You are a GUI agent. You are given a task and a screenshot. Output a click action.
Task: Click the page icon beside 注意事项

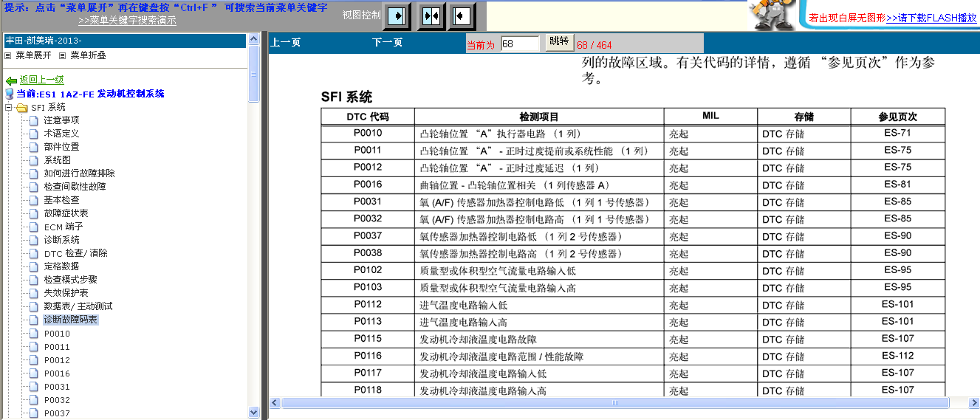(33, 120)
